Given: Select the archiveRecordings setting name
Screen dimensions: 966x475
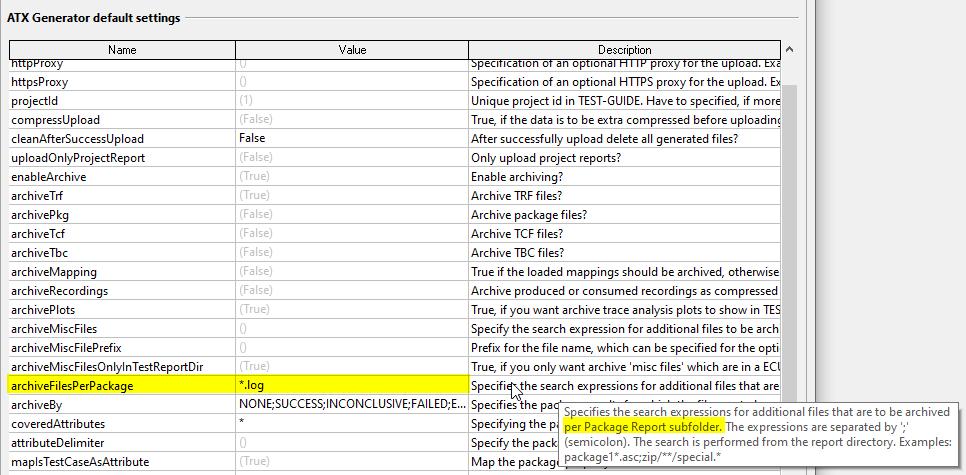Looking at the screenshot, I should pyautogui.click(x=122, y=291).
